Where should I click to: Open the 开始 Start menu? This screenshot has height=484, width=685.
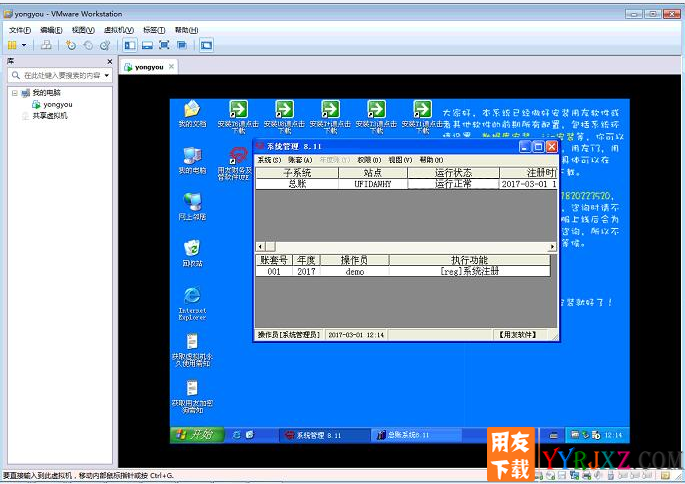point(197,434)
